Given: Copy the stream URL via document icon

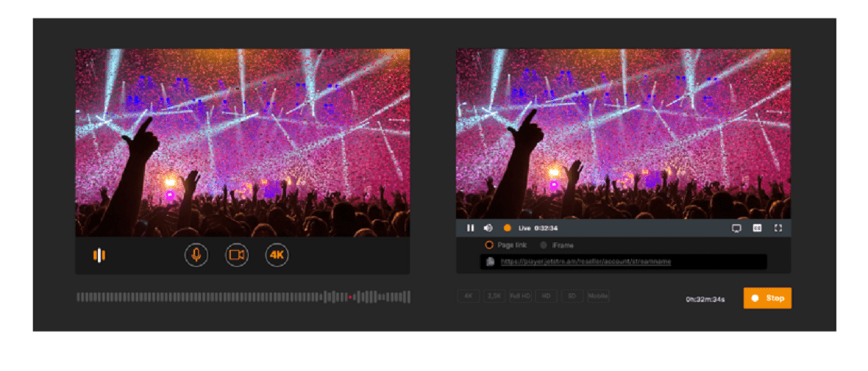Looking at the screenshot, I should pos(490,262).
